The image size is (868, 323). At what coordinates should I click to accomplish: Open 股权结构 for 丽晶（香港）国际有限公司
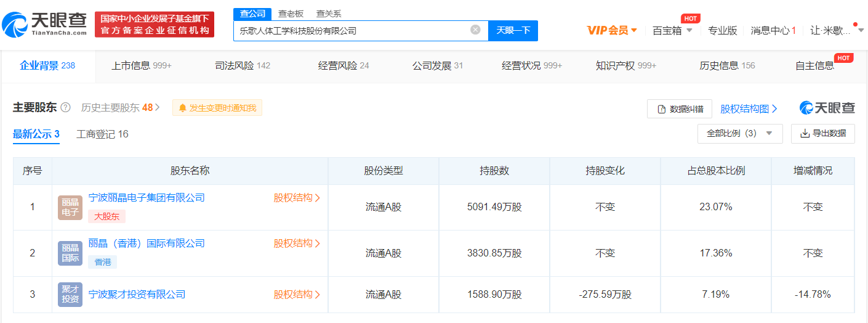297,243
